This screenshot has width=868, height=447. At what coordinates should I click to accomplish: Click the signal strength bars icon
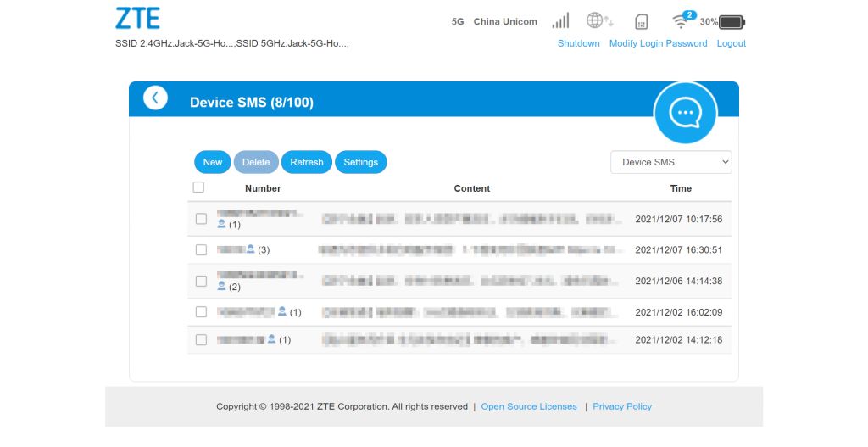coord(560,21)
